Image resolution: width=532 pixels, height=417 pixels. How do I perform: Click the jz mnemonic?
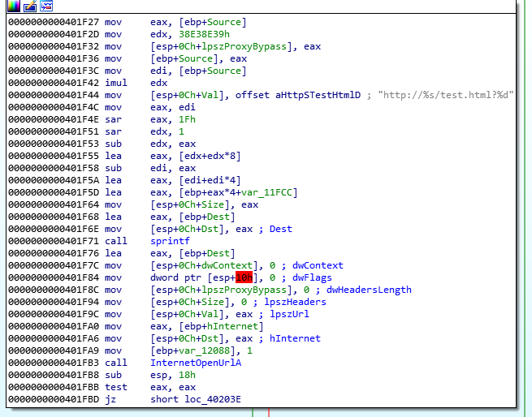(x=110, y=399)
